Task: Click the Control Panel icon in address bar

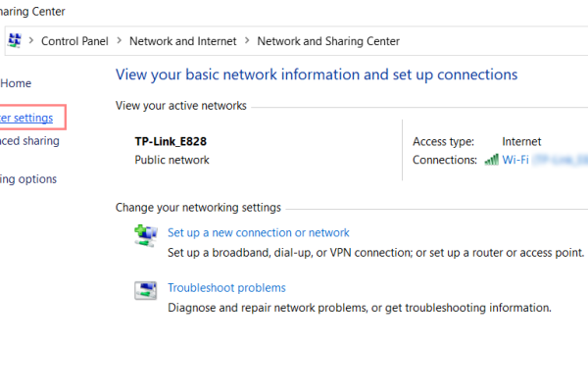Action: (15, 41)
